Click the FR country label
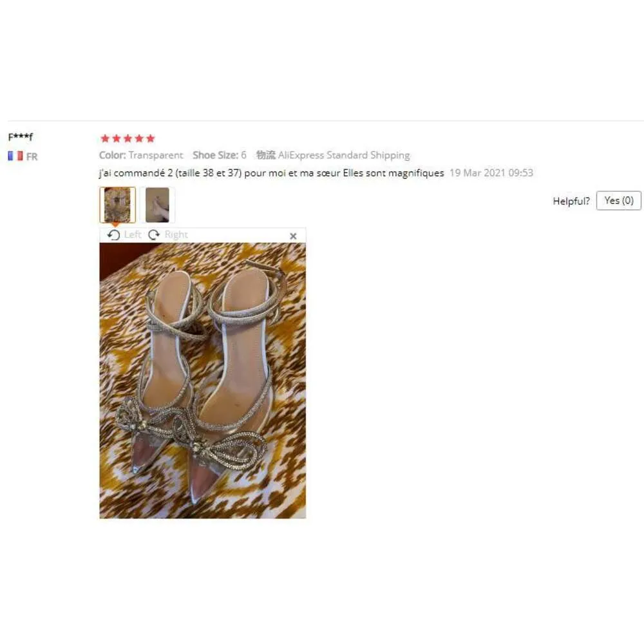The width and height of the screenshot is (644, 644). 32,156
